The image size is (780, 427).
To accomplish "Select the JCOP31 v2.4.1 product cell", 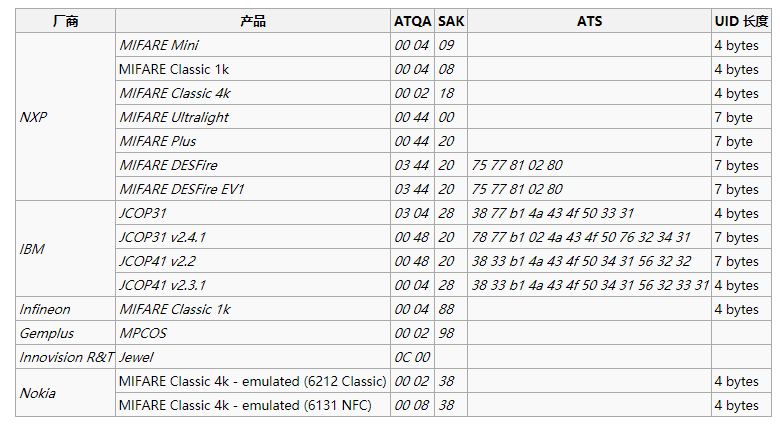I will [x=162, y=237].
